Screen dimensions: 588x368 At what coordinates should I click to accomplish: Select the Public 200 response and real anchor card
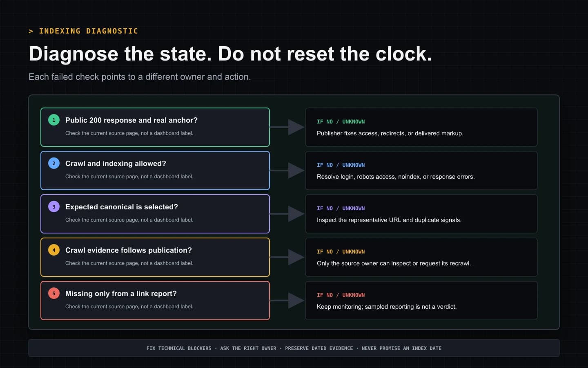coord(155,127)
